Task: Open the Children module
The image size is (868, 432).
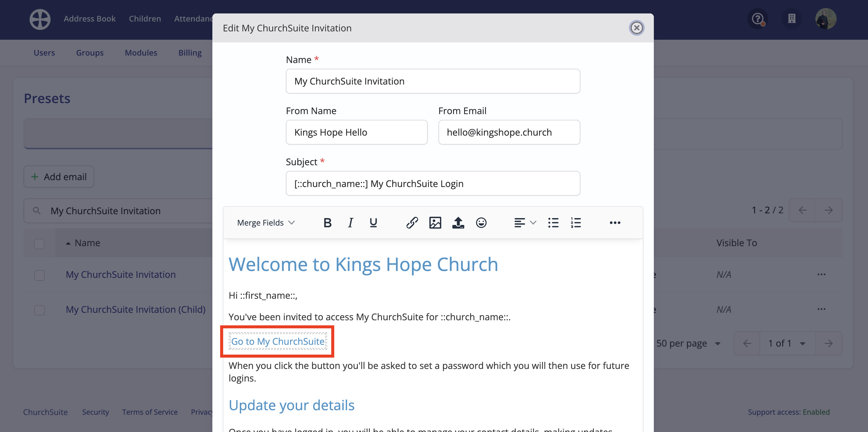Action: (145, 19)
